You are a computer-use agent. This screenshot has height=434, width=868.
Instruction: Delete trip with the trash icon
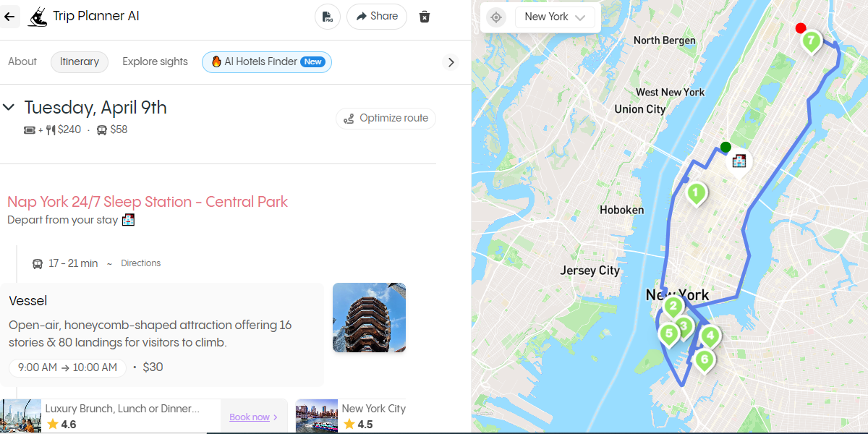pos(425,17)
